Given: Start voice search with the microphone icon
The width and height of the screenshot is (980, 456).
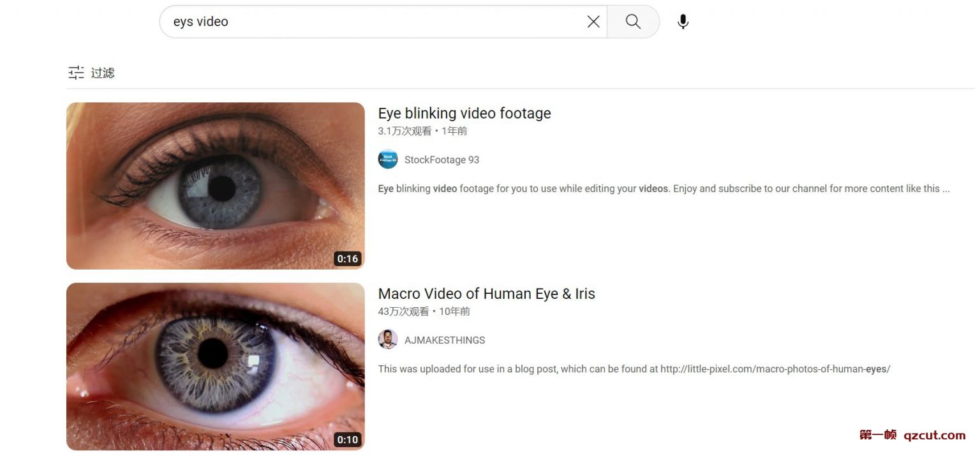Looking at the screenshot, I should [x=683, y=22].
